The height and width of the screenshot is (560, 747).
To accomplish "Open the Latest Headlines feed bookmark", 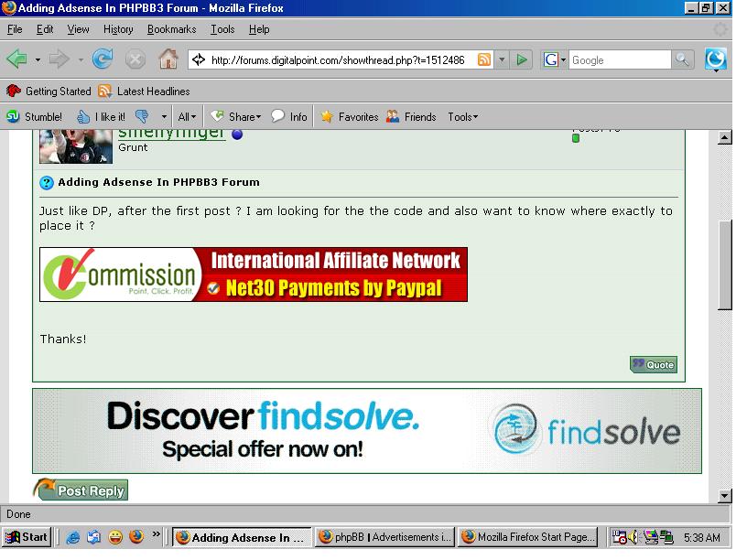I will coord(144,91).
